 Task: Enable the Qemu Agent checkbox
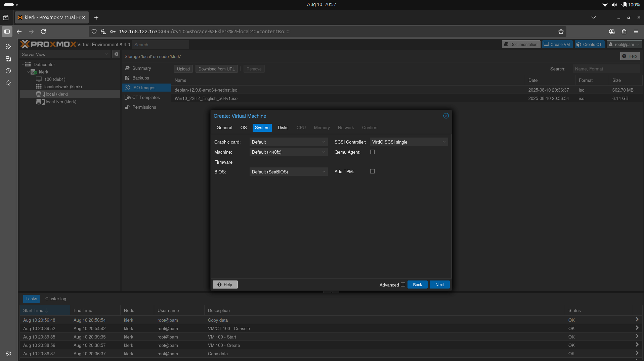tap(372, 152)
